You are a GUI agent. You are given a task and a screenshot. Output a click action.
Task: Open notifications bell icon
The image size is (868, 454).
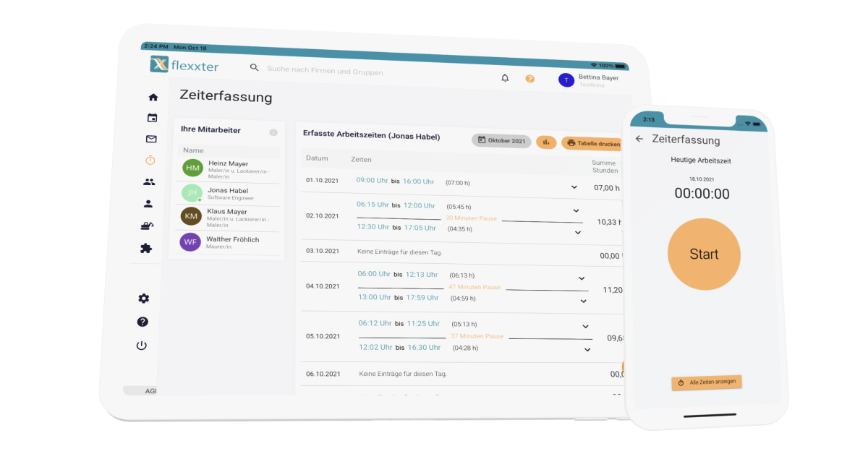pyautogui.click(x=505, y=77)
